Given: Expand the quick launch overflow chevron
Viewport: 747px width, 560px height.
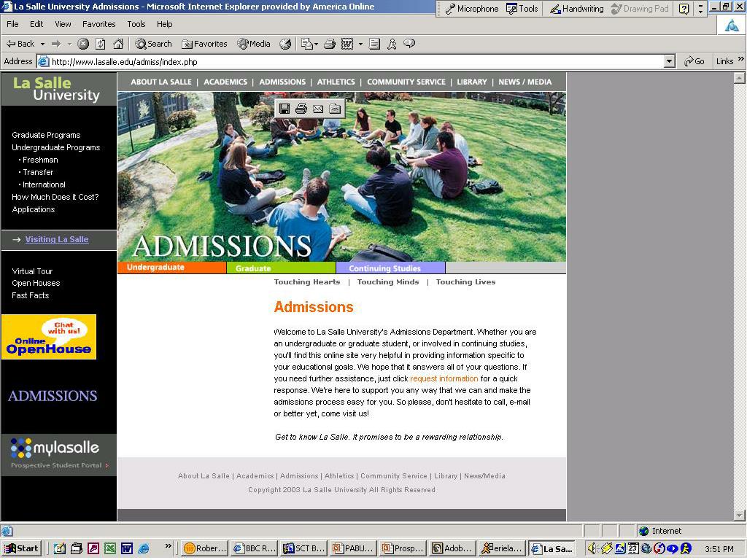Looking at the screenshot, I should pos(169,545).
